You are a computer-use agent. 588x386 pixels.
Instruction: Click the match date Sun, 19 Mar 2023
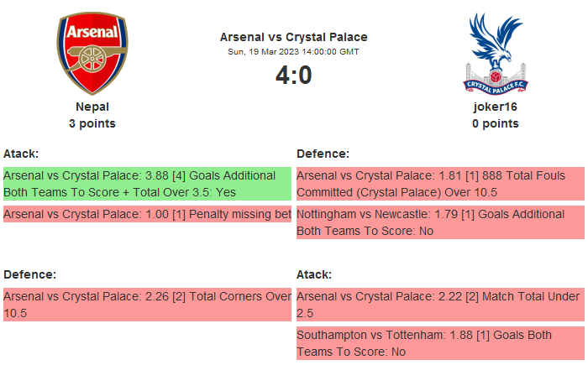pos(293,51)
